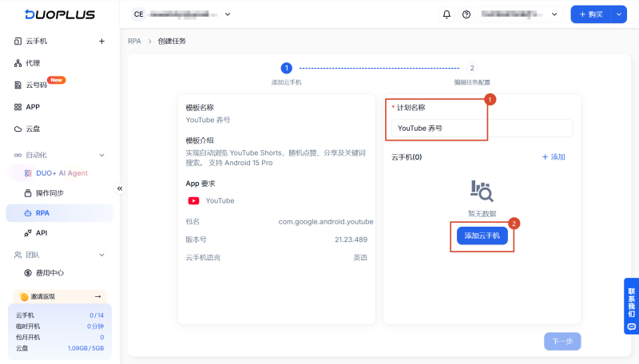This screenshot has height=364, width=639.
Task: Add a cloud phone via sidebar plus icon
Action: [102, 42]
